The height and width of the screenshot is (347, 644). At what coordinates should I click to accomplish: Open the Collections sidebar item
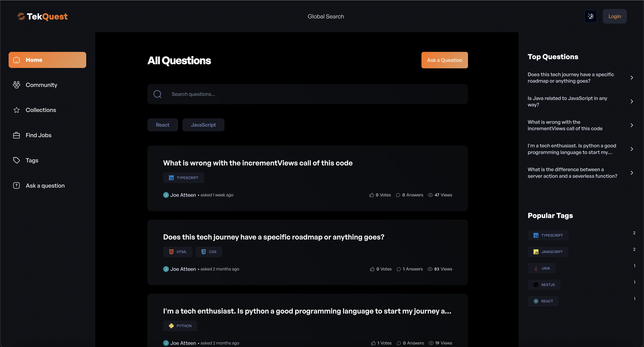41,110
